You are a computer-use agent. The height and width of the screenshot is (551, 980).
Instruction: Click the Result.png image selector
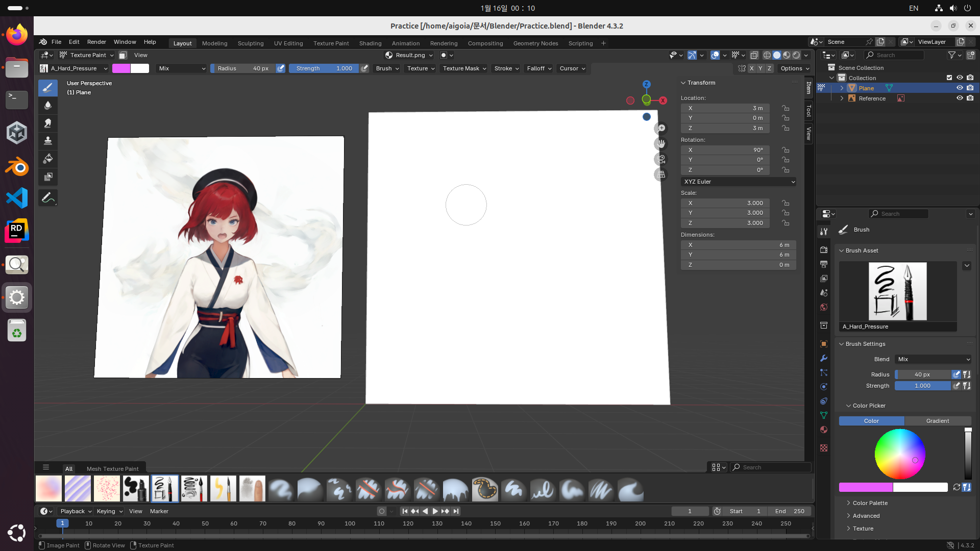click(x=410, y=55)
